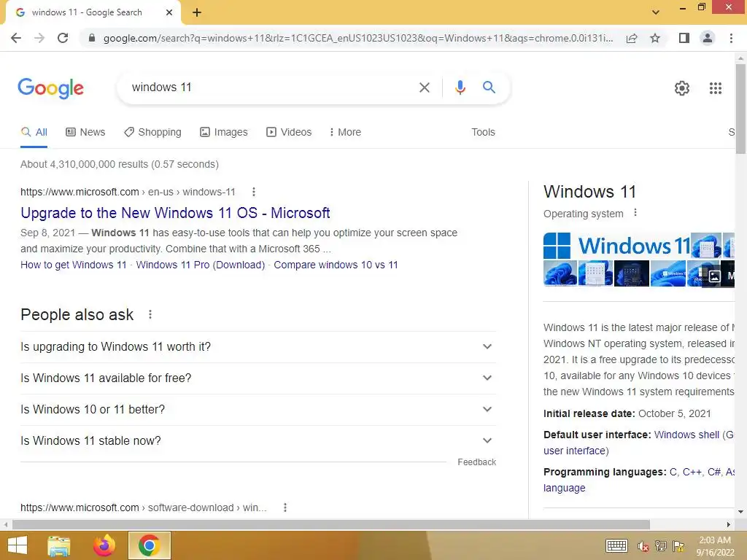Expand "Is Windows 11 stable now?"
747x560 pixels.
(258, 441)
